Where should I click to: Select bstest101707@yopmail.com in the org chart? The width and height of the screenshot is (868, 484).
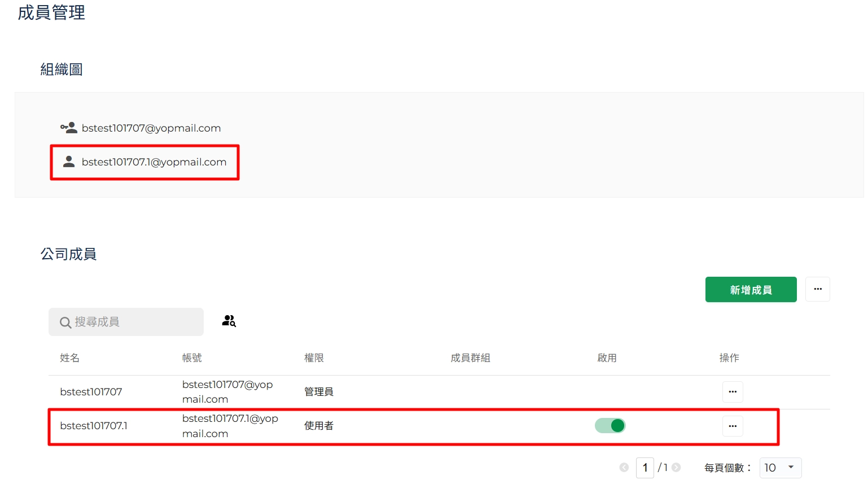click(x=151, y=128)
